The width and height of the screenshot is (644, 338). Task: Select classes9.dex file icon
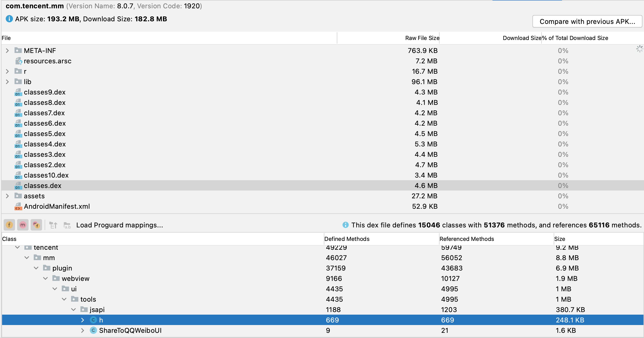[18, 92]
